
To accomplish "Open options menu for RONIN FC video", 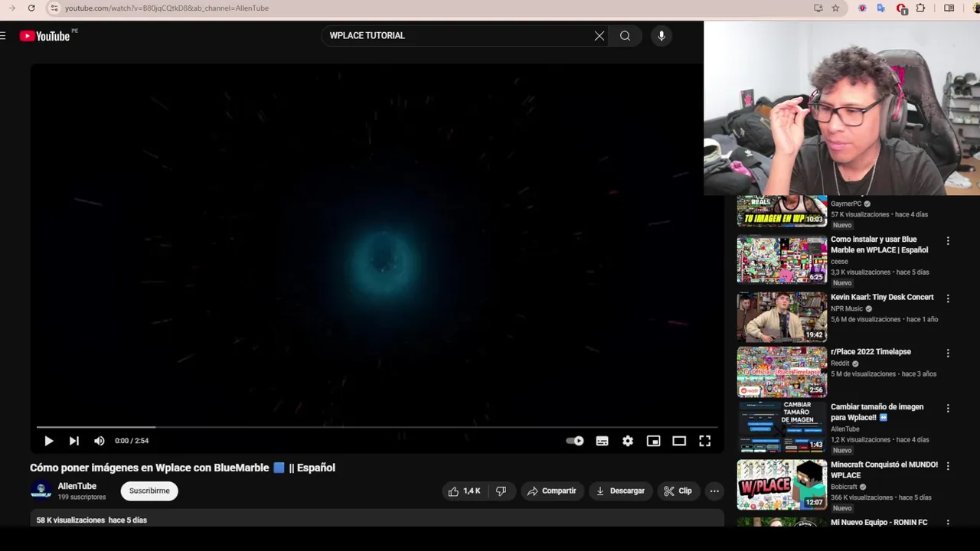I will click(948, 523).
